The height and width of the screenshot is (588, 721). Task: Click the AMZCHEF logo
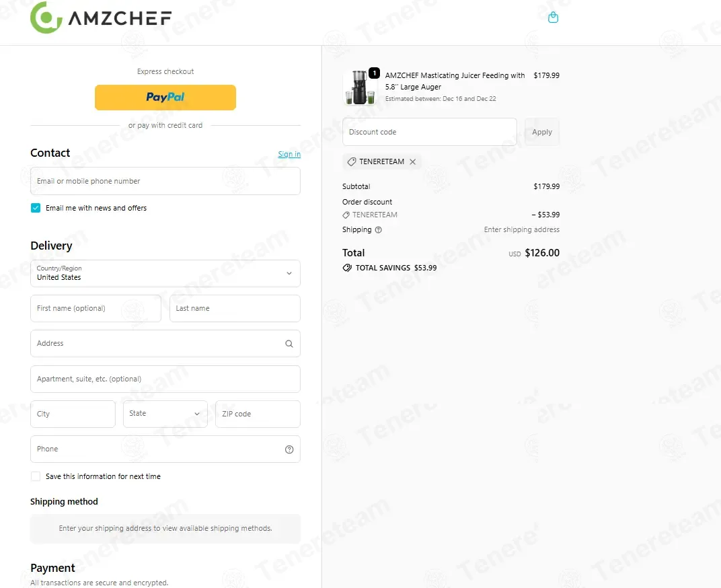pyautogui.click(x=101, y=17)
